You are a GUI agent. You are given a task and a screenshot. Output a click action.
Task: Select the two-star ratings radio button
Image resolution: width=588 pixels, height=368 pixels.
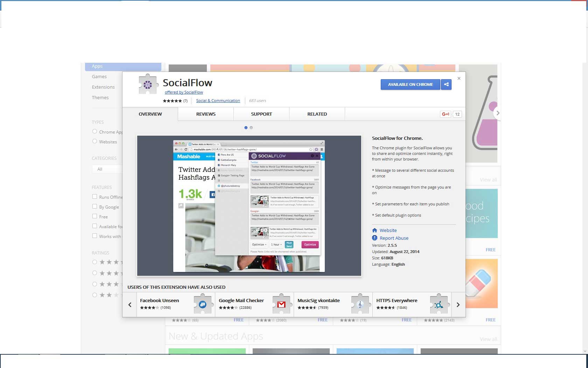point(94,295)
